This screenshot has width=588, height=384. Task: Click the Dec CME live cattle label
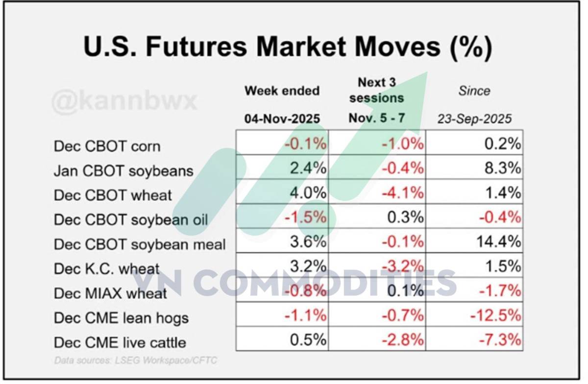(120, 342)
